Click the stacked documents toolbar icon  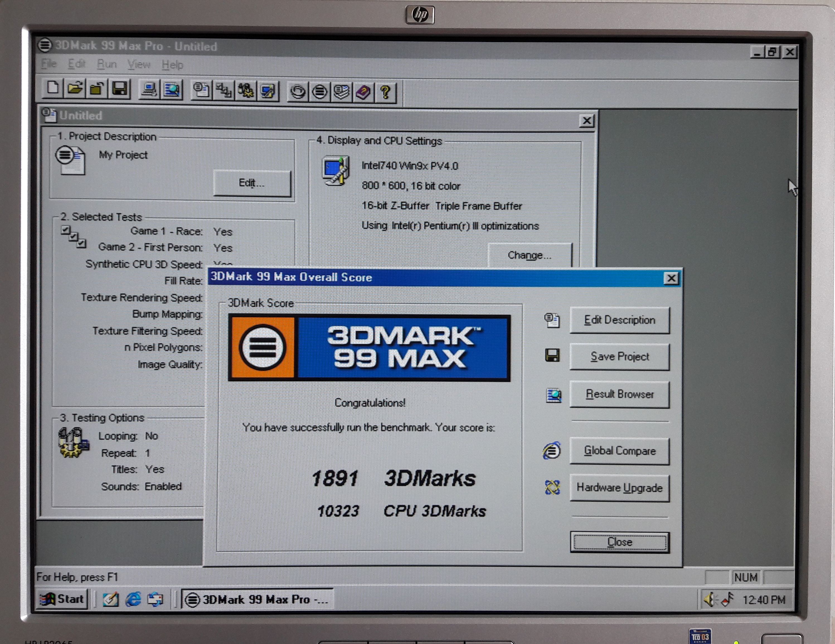pos(341,92)
